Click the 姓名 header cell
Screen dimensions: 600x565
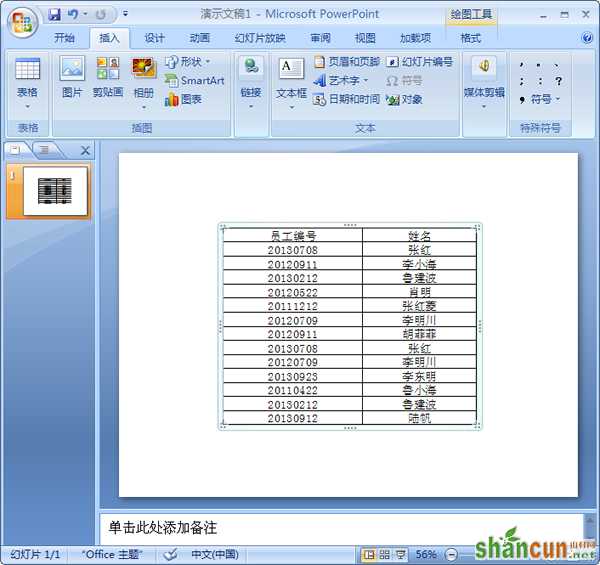click(x=419, y=235)
